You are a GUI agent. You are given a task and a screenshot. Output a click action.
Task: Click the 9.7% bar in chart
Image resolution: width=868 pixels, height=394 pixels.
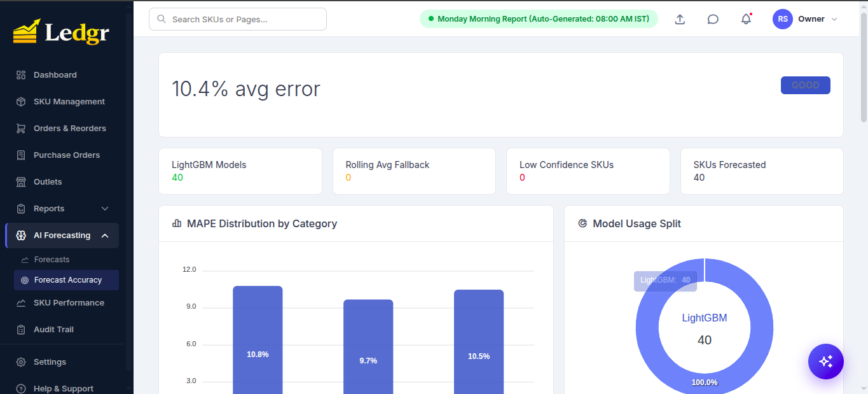pos(368,347)
